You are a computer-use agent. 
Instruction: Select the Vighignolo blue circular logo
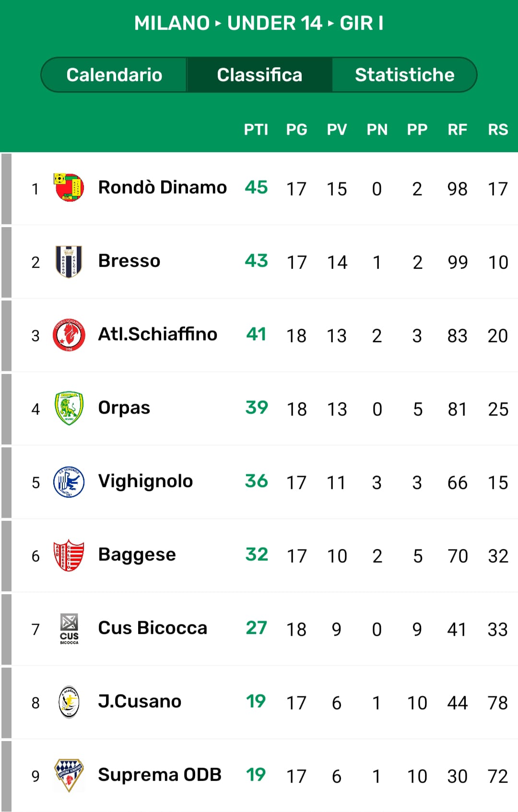tap(69, 482)
